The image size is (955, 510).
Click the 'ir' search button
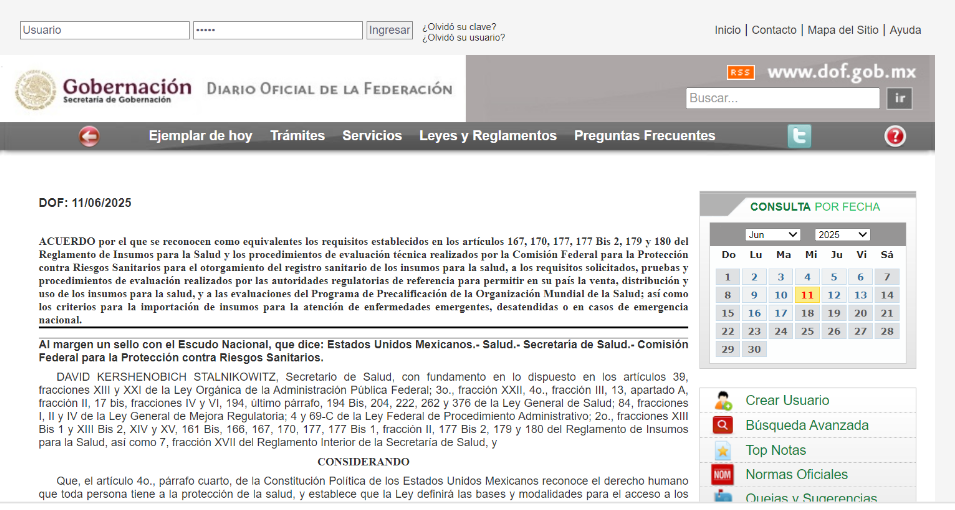coord(900,98)
